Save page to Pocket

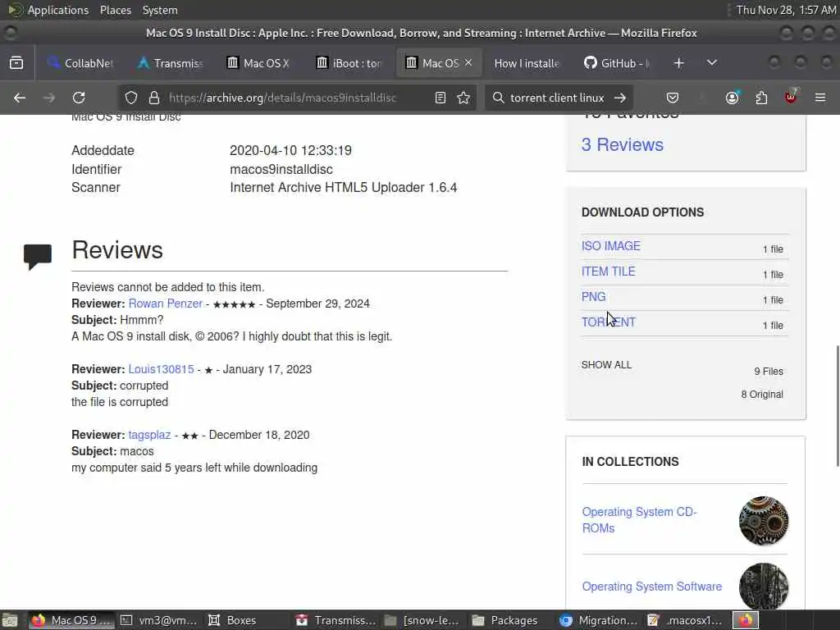tap(673, 98)
